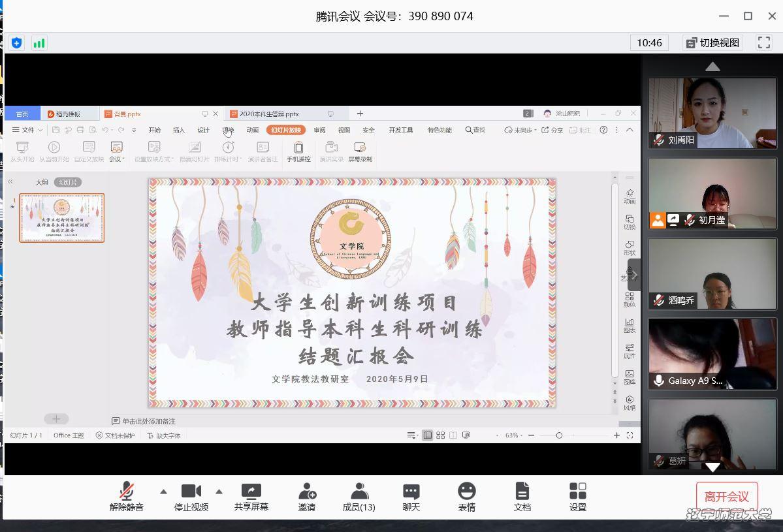Select slide 1 thumbnail in slide pane
The width and height of the screenshot is (783, 532).
click(62, 218)
